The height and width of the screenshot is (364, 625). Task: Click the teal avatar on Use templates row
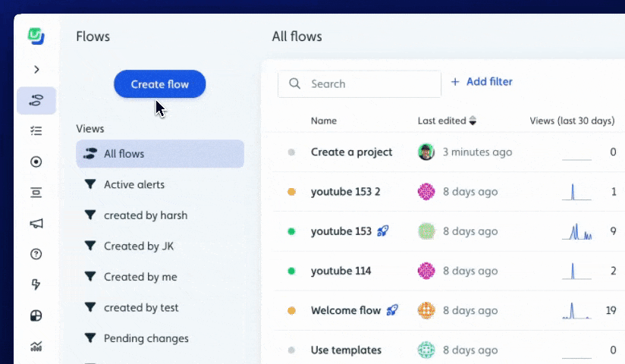tap(426, 350)
